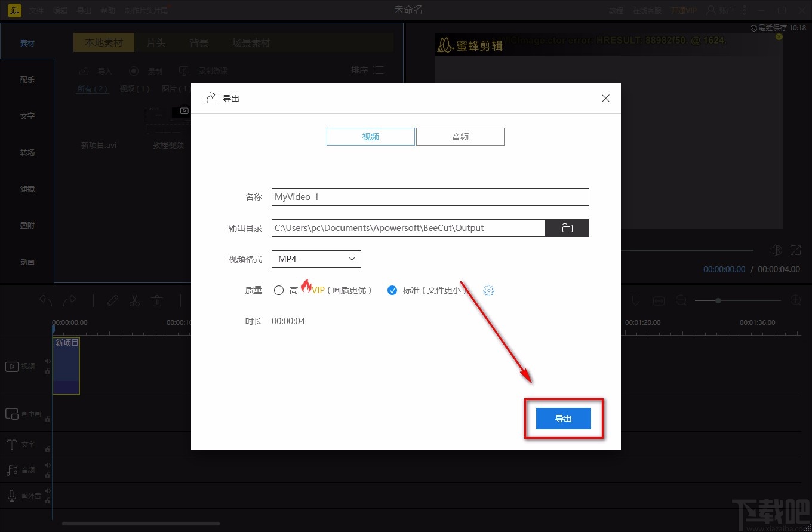Click the speaker volume icon under preview
This screenshot has width=812, height=532.
[776, 250]
